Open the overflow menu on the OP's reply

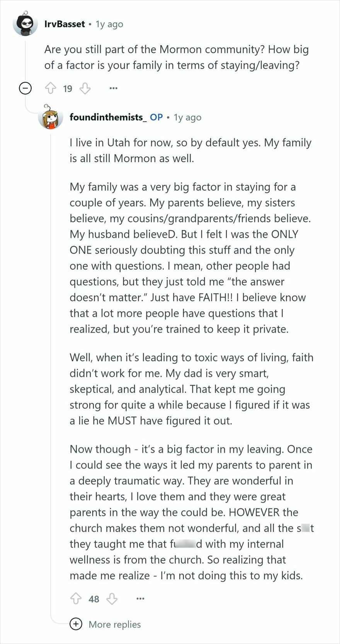pyautogui.click(x=140, y=599)
